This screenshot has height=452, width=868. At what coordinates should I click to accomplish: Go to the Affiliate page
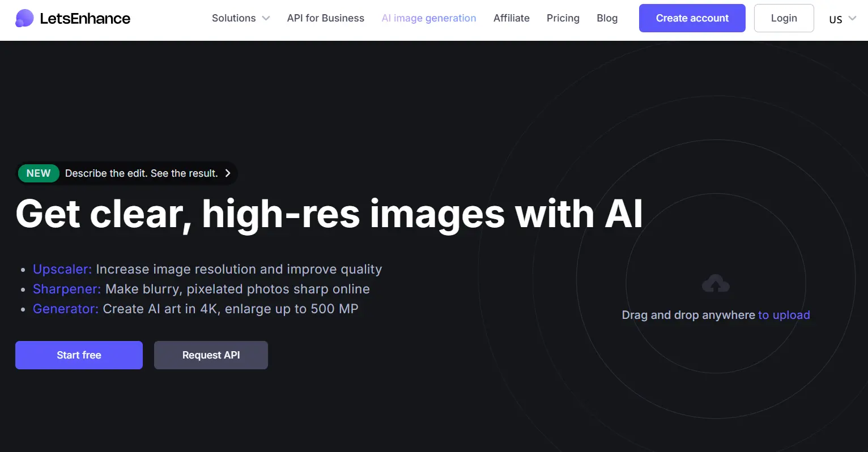click(511, 18)
